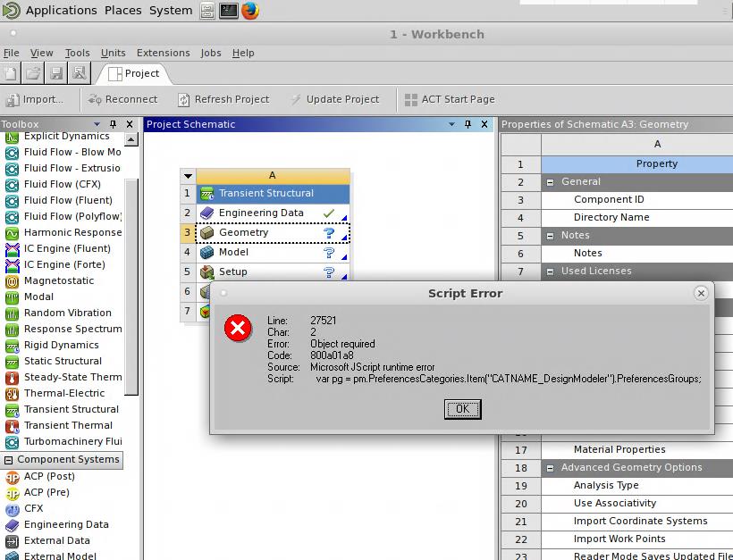Click Refresh Project button
Screen dimensions: 733x560
tap(223, 99)
